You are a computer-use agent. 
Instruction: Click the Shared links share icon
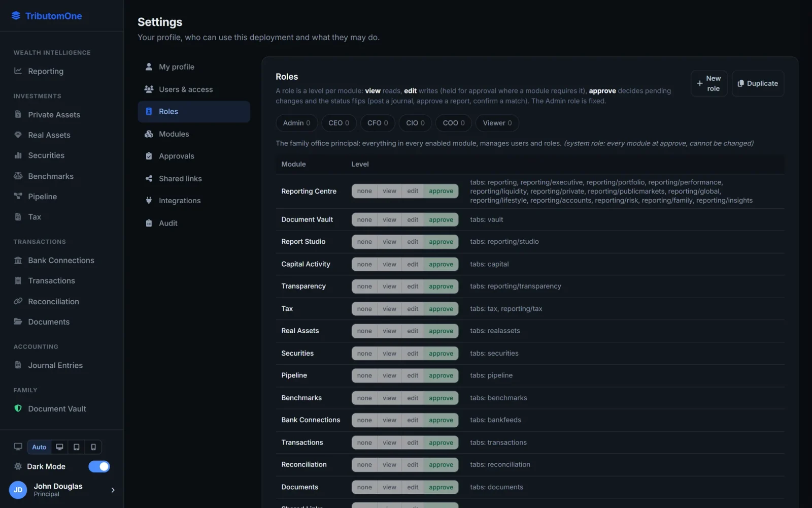pos(149,178)
